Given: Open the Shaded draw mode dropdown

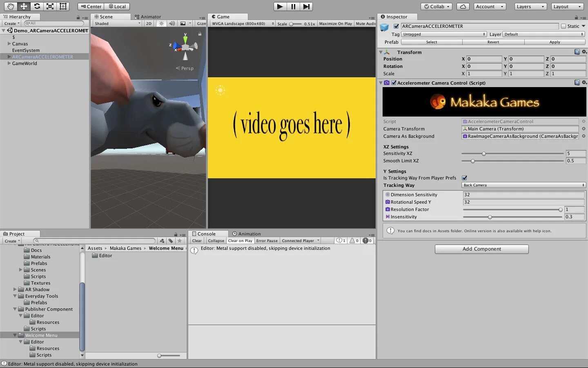Looking at the screenshot, I should [117, 24].
